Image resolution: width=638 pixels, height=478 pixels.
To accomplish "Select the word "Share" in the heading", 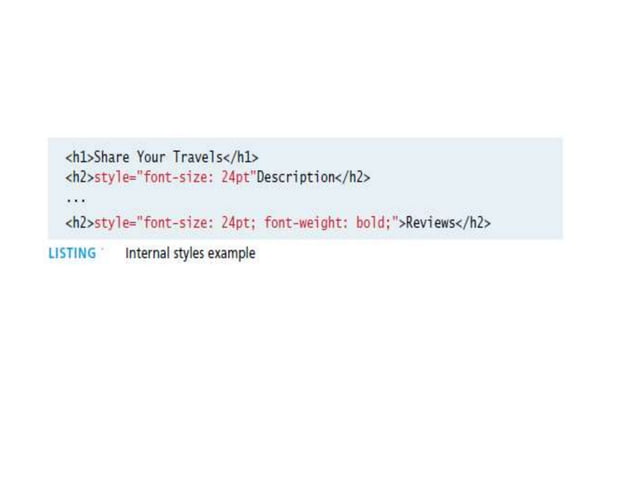I will (112, 157).
